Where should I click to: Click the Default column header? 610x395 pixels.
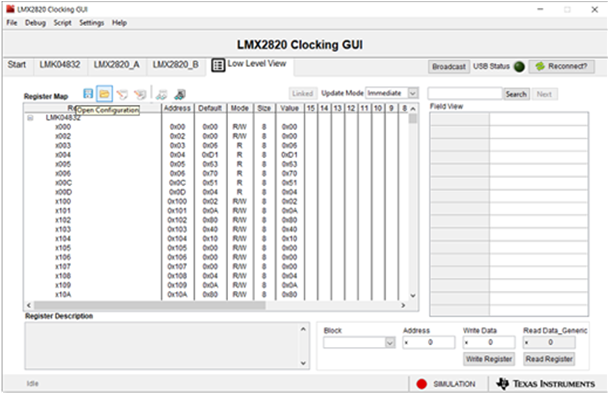pos(210,108)
